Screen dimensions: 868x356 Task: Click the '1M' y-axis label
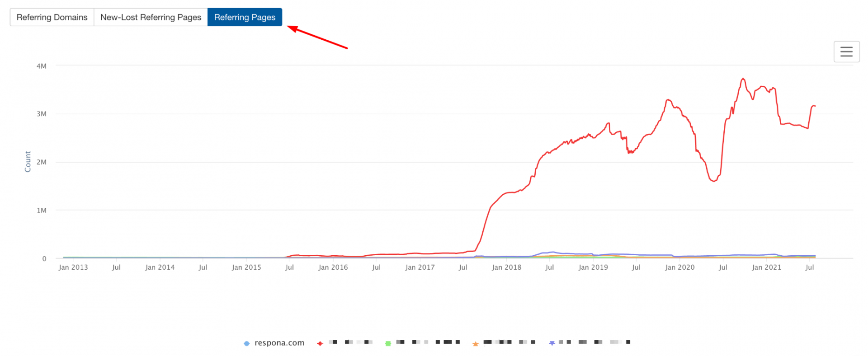point(42,210)
